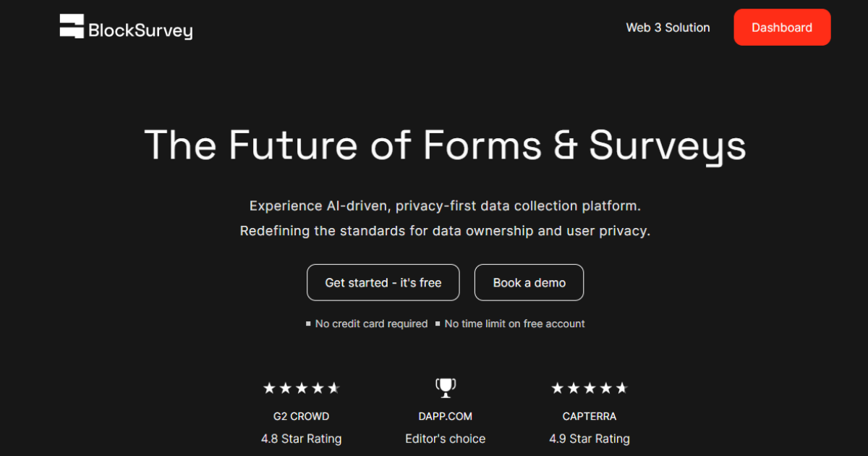Click No time limit on free account text
Screen dimensions: 868x456
(x=514, y=324)
